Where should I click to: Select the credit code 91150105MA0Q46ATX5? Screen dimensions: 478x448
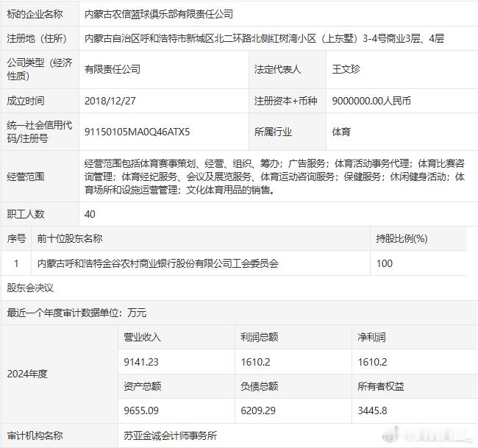138,132
